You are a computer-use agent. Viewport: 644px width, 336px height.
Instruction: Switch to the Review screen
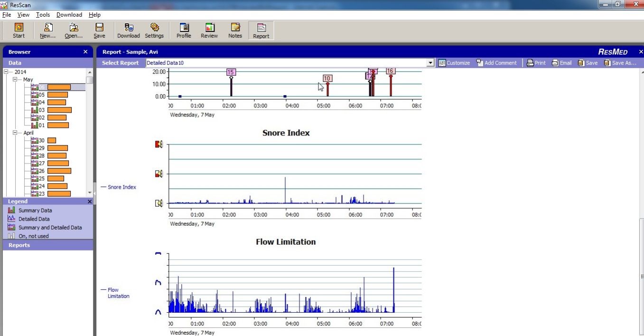coord(209,30)
